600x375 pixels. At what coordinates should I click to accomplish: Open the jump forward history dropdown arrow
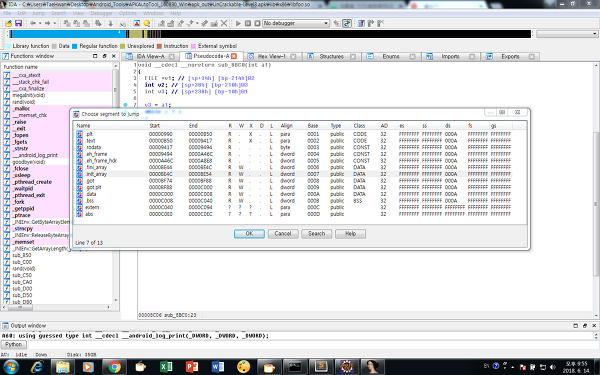(54, 23)
